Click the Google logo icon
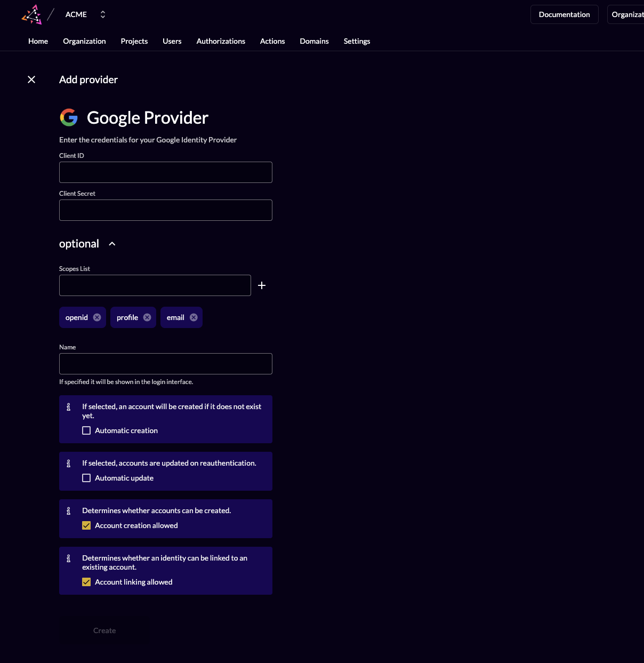 69,117
